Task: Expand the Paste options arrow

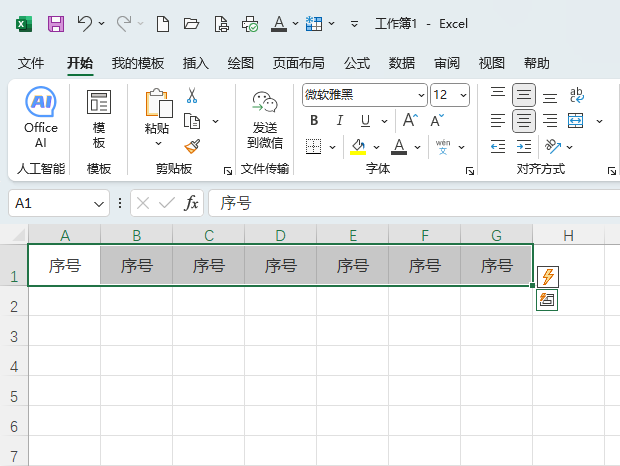Action: tap(159, 143)
